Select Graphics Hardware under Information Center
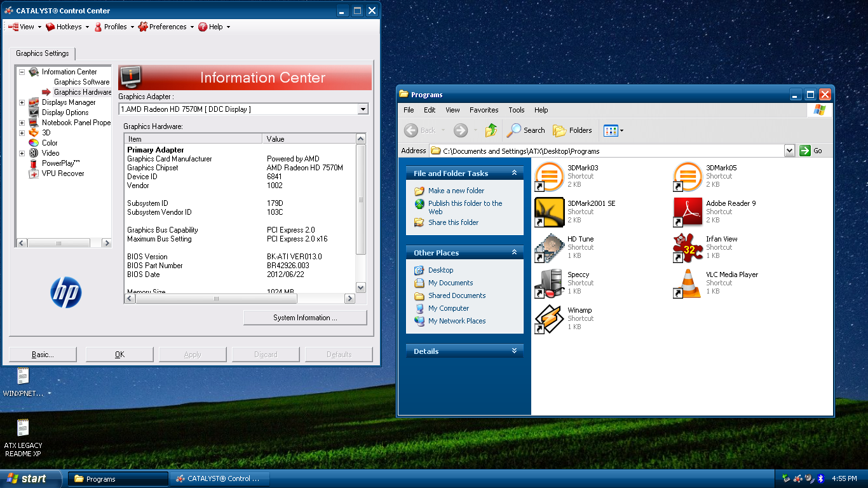 83,92
